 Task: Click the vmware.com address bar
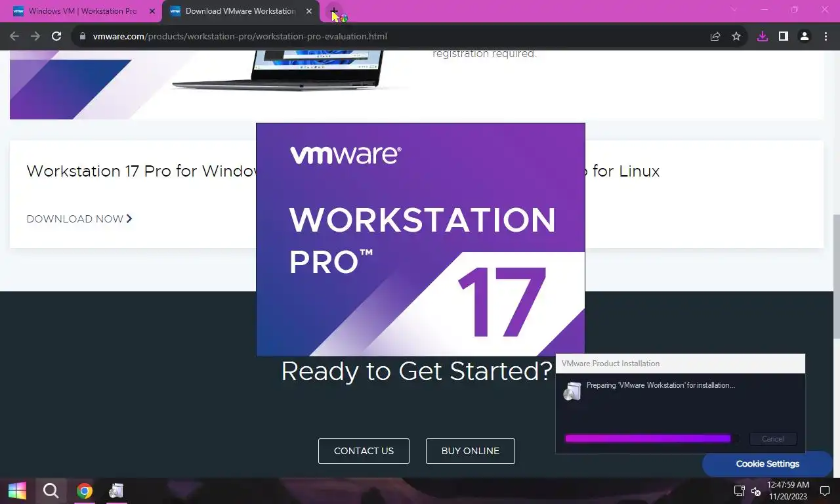(394, 36)
